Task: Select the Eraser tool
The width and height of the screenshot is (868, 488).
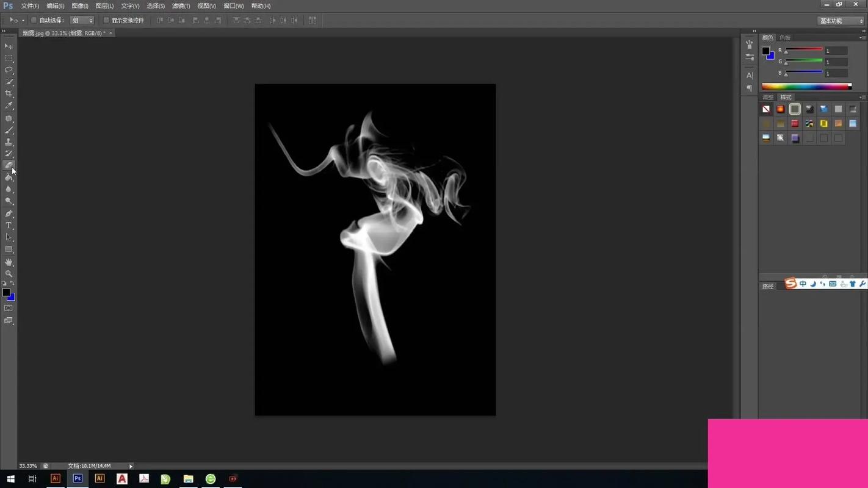Action: click(x=9, y=165)
